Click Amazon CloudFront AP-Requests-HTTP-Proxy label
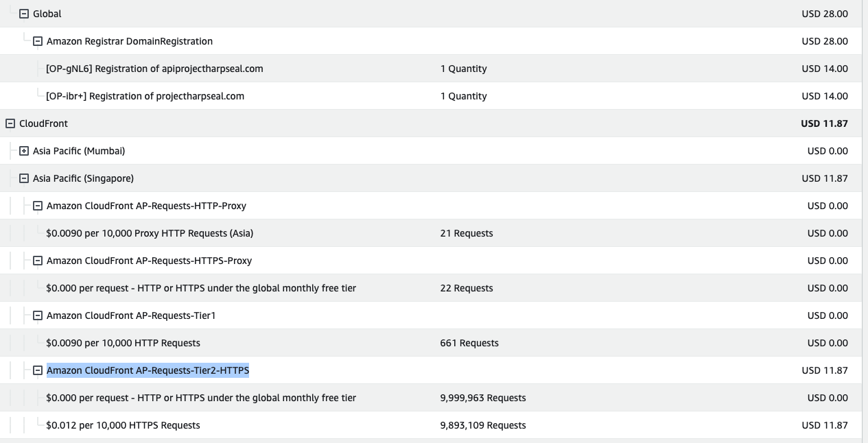The height and width of the screenshot is (443, 868). (146, 206)
